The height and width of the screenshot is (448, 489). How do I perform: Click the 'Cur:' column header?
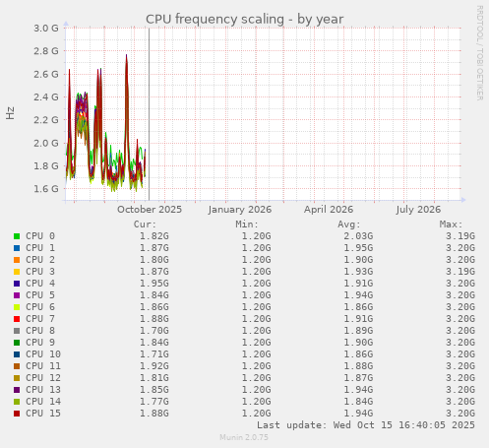coord(145,224)
